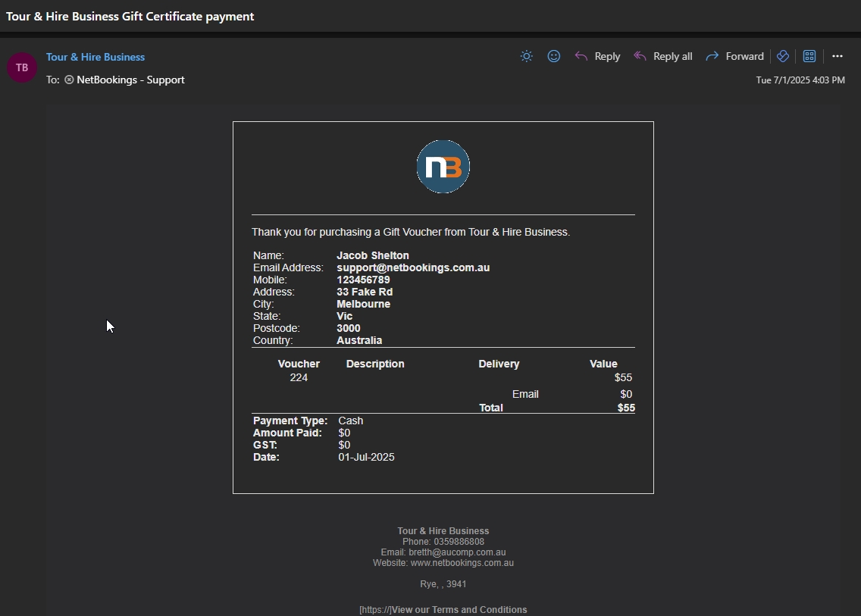
Task: Click the address value 33 Fake Rd
Action: coord(365,292)
